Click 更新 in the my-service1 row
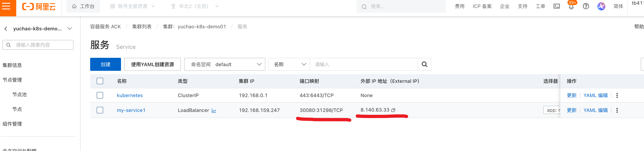 click(572, 110)
